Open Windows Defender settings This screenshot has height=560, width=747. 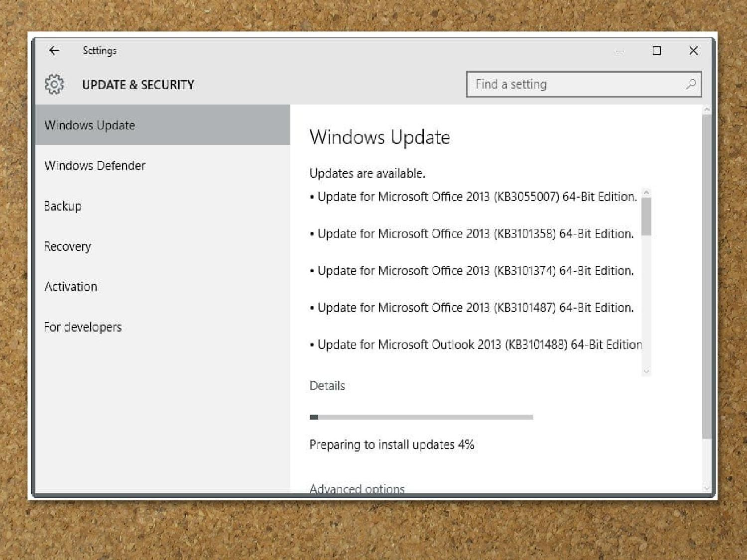pyautogui.click(x=163, y=165)
